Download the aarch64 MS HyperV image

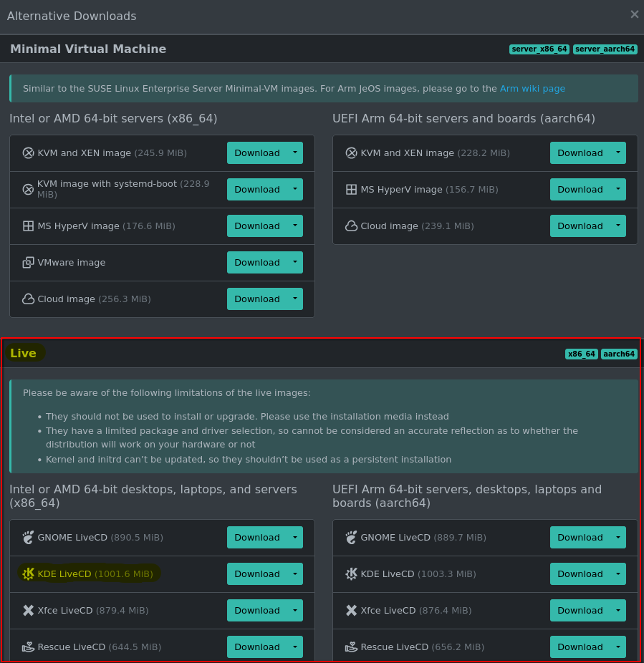(x=580, y=190)
